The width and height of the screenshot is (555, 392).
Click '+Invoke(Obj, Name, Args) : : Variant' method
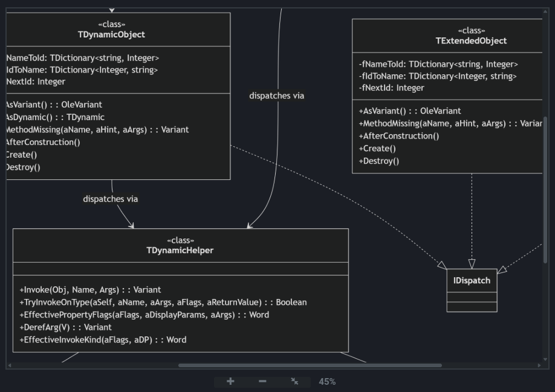coord(90,290)
